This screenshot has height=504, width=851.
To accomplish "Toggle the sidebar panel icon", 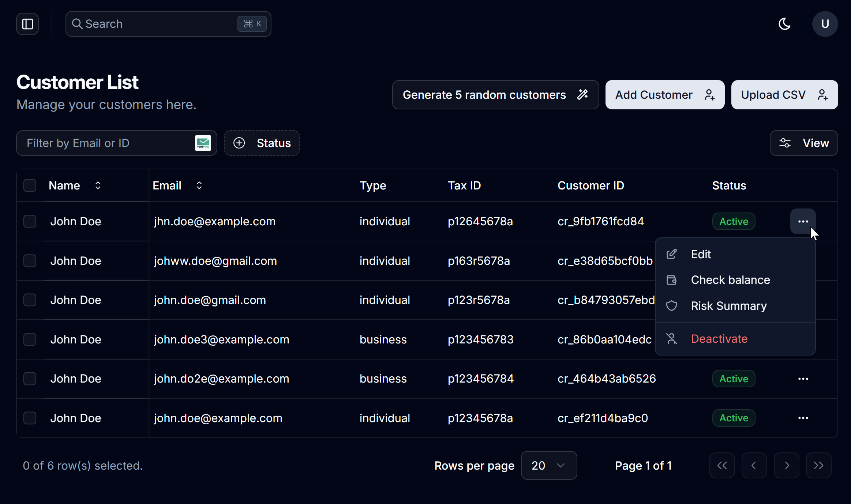I will [x=27, y=24].
